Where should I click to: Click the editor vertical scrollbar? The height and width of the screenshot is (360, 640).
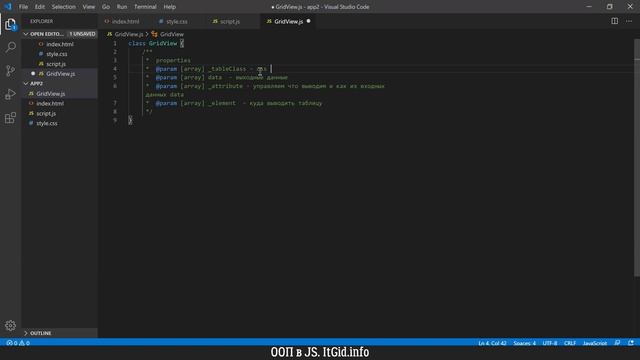(x=637, y=158)
